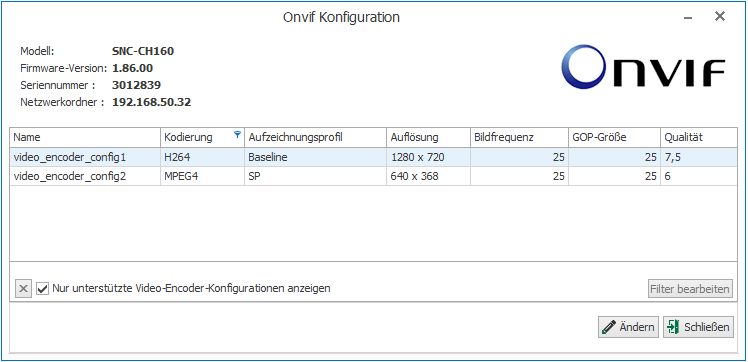
Task: Click the SP profile cell
Action: coord(315,176)
